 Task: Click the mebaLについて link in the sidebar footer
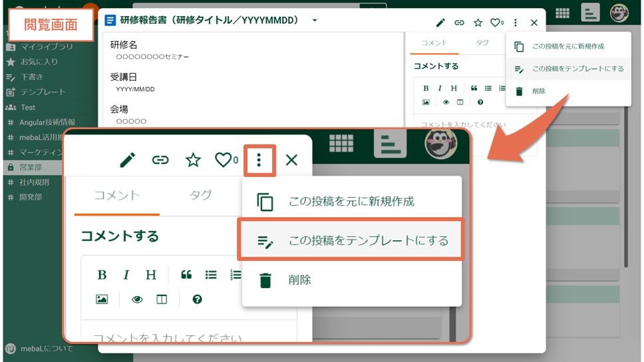coord(47,348)
